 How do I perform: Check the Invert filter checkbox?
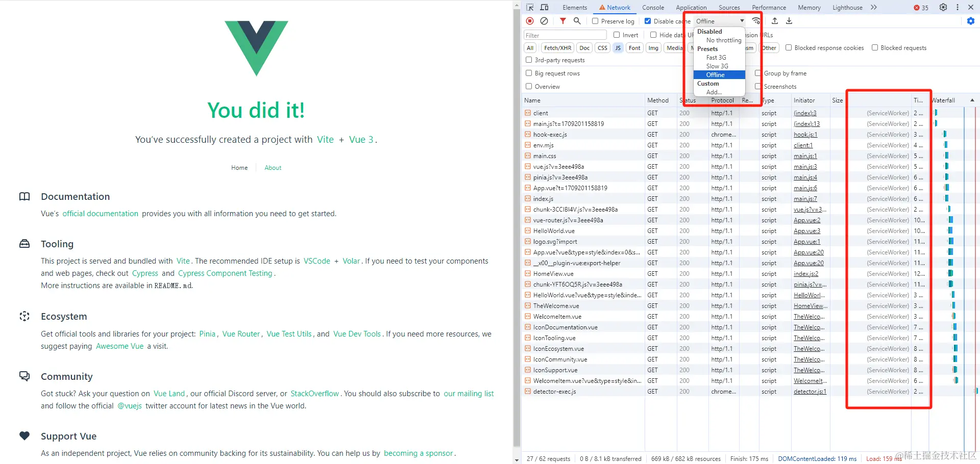click(617, 35)
